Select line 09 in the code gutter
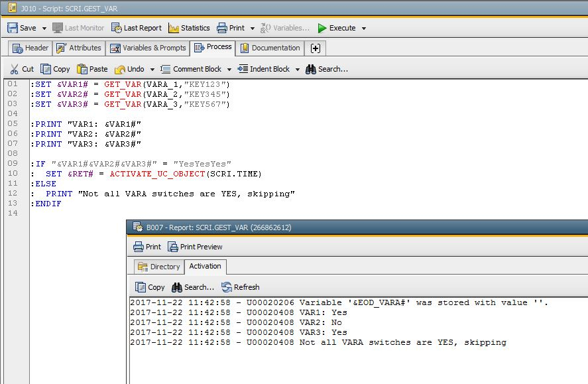The height and width of the screenshot is (384, 588). (12, 163)
